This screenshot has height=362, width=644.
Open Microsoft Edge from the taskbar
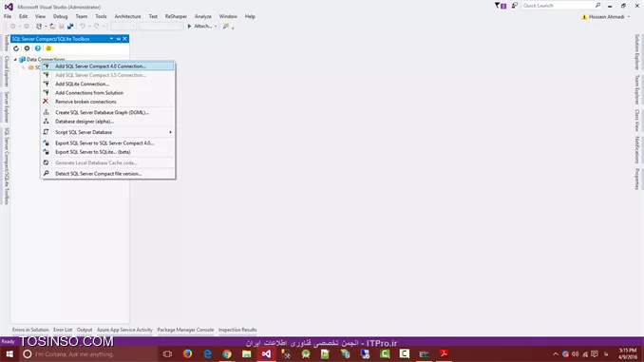[x=207, y=353]
